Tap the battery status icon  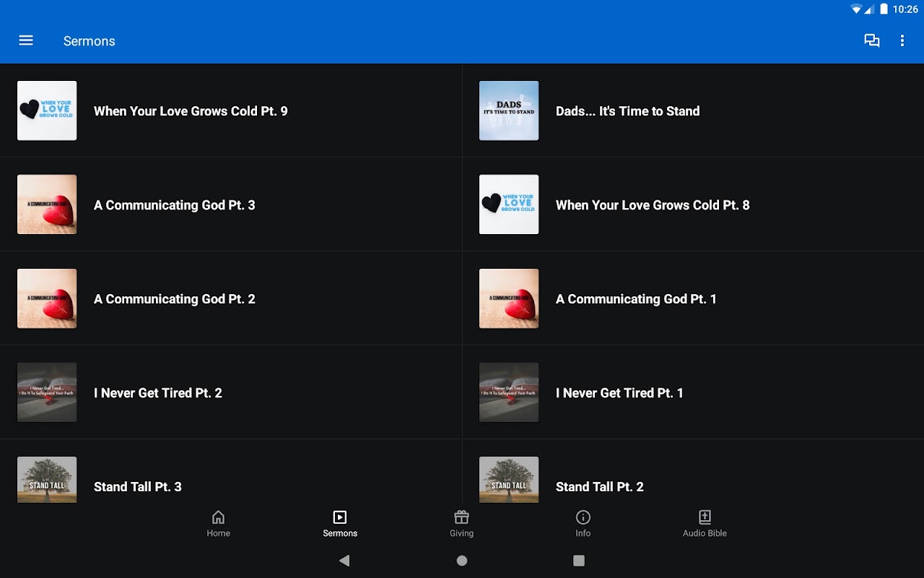[884, 9]
